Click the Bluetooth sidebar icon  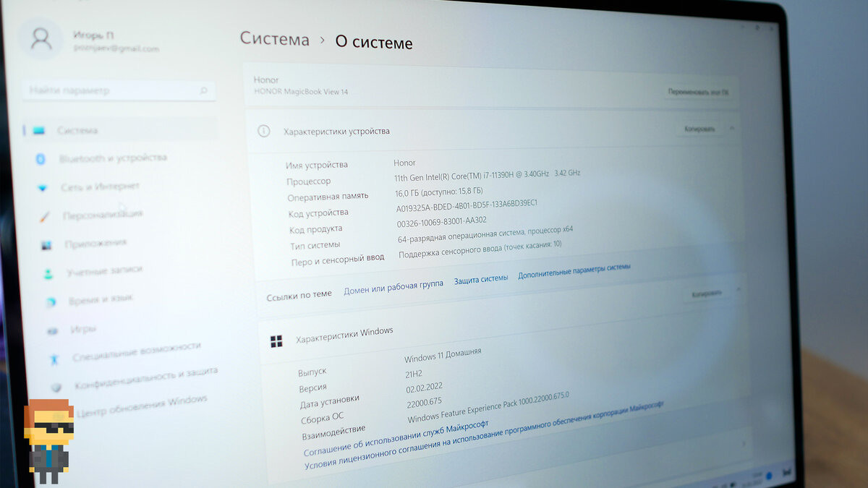(x=41, y=159)
